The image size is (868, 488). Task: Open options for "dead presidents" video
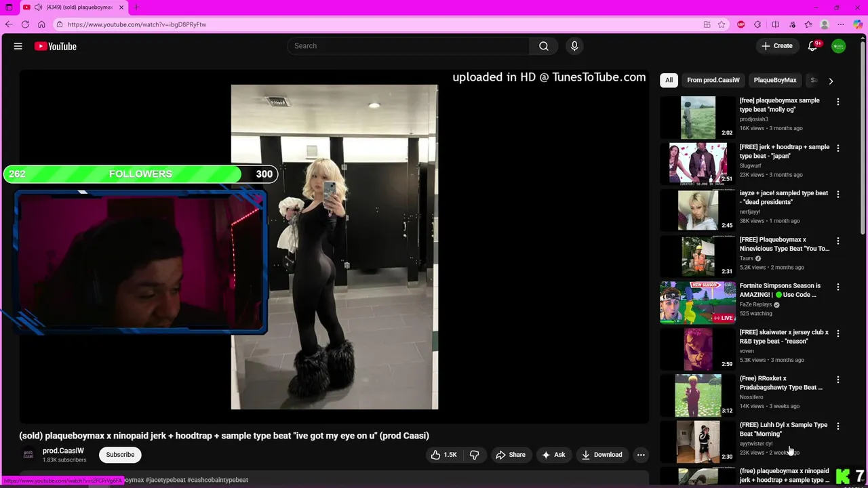pyautogui.click(x=837, y=195)
